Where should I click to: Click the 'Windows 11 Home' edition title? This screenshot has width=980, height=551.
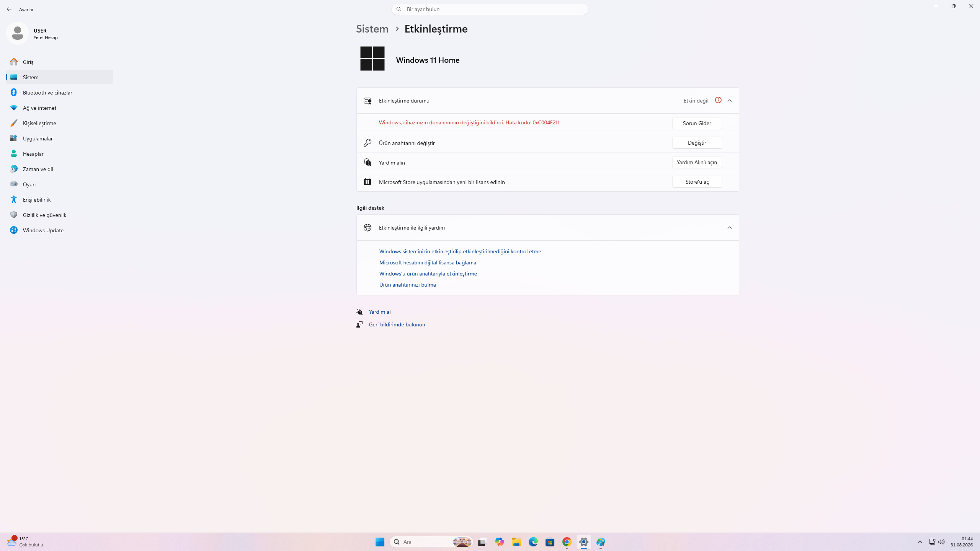(428, 60)
